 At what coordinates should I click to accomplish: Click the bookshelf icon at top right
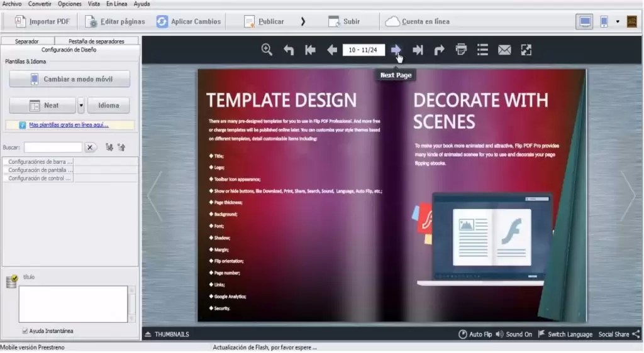[x=631, y=21]
